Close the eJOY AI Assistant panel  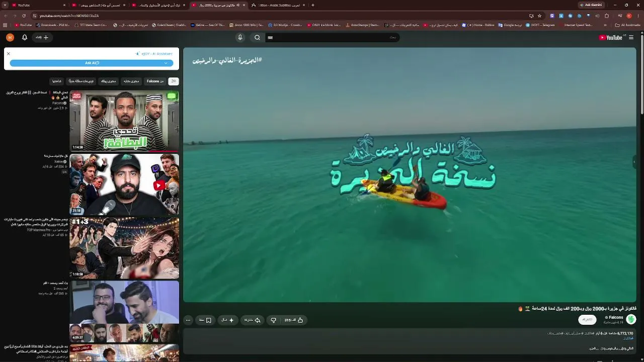[8, 53]
